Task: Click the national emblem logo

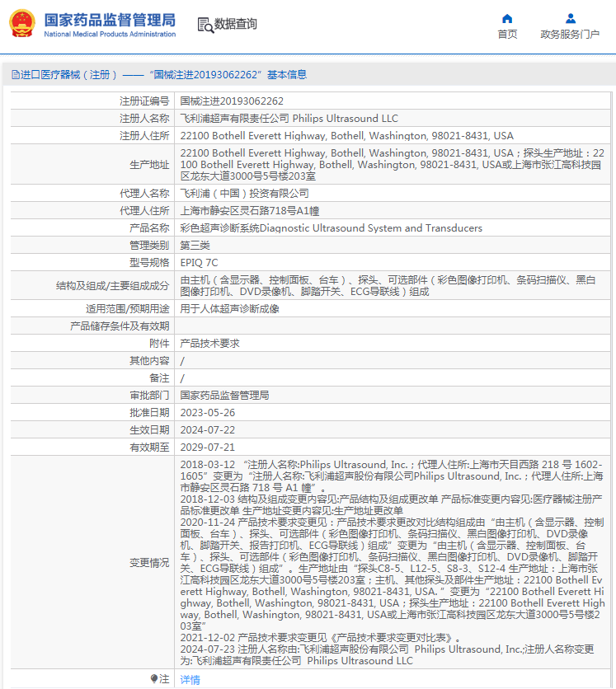Action: click(22, 23)
